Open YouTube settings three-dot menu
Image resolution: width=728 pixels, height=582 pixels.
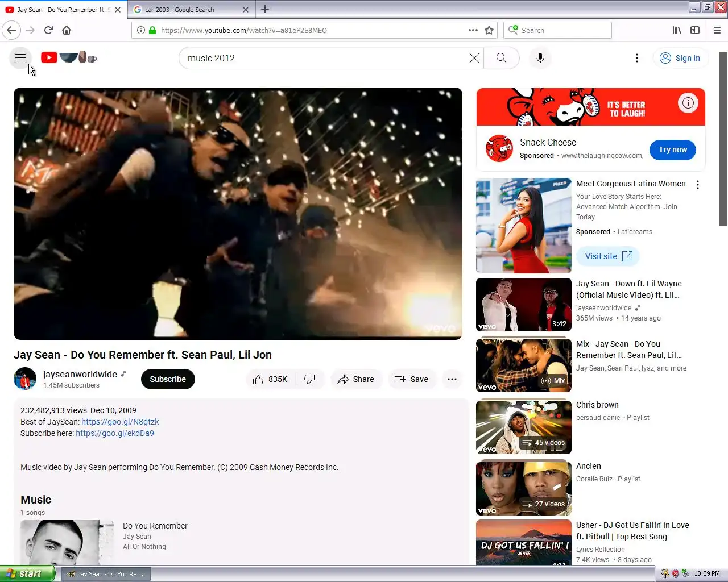pos(637,58)
